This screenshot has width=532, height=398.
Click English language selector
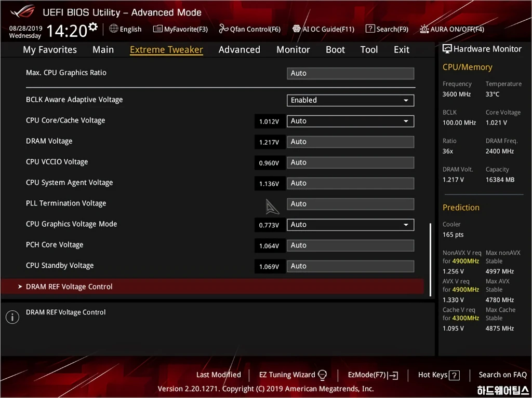pyautogui.click(x=130, y=29)
